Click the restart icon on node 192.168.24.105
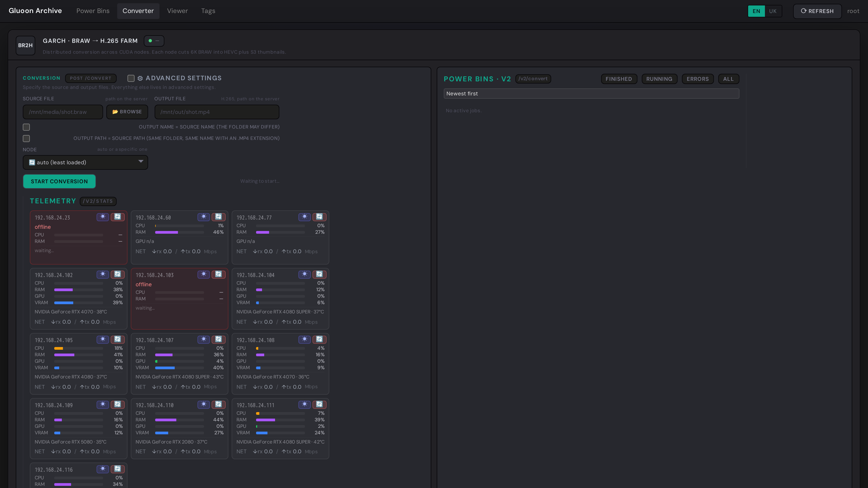 click(x=118, y=339)
